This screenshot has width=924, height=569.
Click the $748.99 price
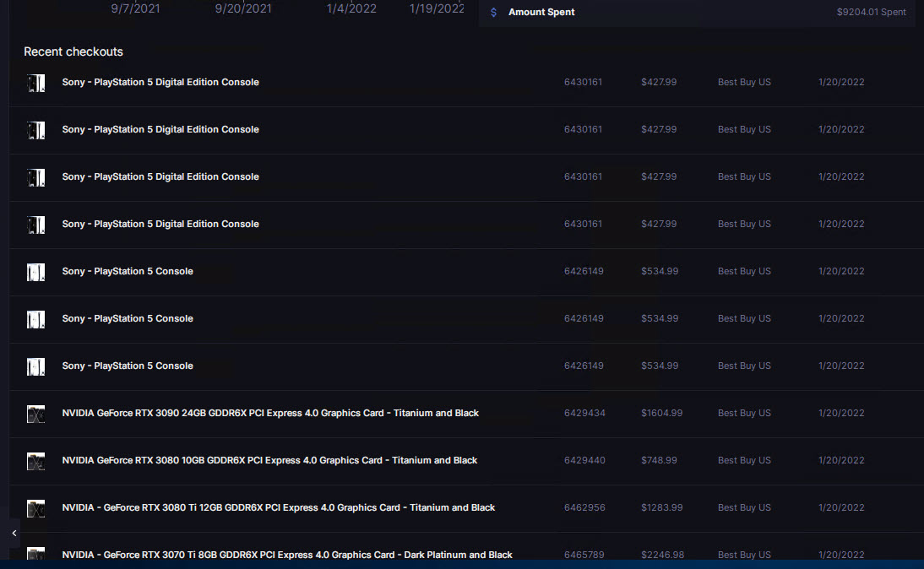click(659, 460)
